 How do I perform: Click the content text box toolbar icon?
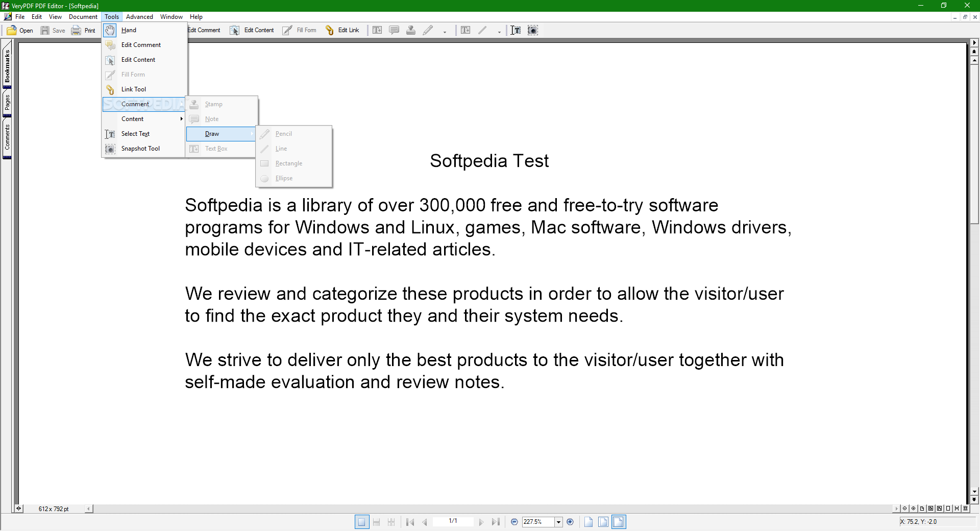[x=465, y=31]
